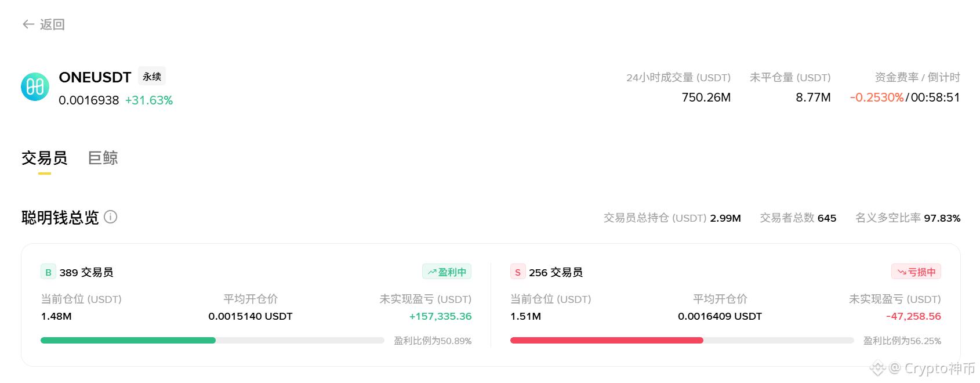Click the 389 交易员 long traders label

point(86,272)
